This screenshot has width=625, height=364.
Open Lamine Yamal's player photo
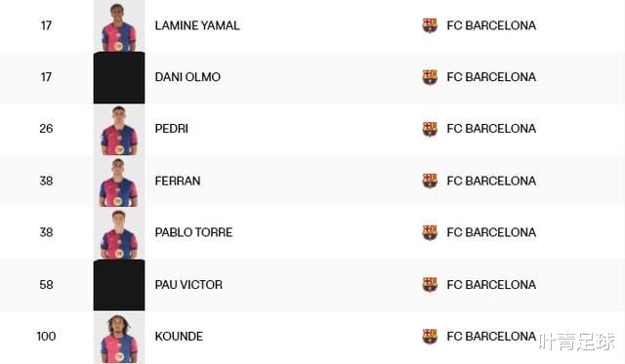[x=119, y=26]
